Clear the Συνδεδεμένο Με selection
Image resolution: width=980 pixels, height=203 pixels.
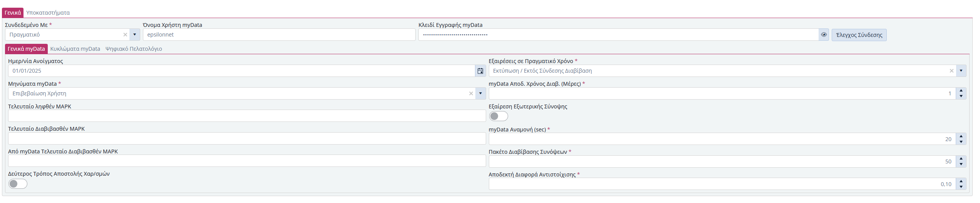point(125,35)
